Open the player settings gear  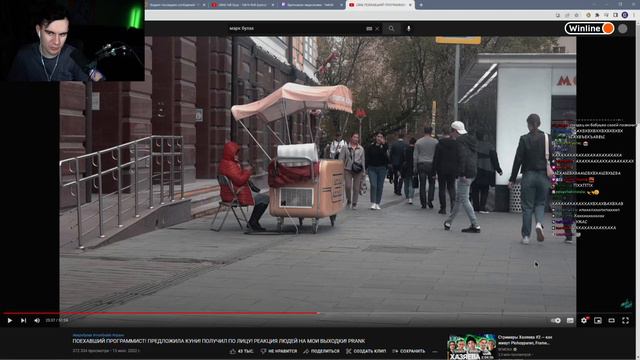[584, 321]
